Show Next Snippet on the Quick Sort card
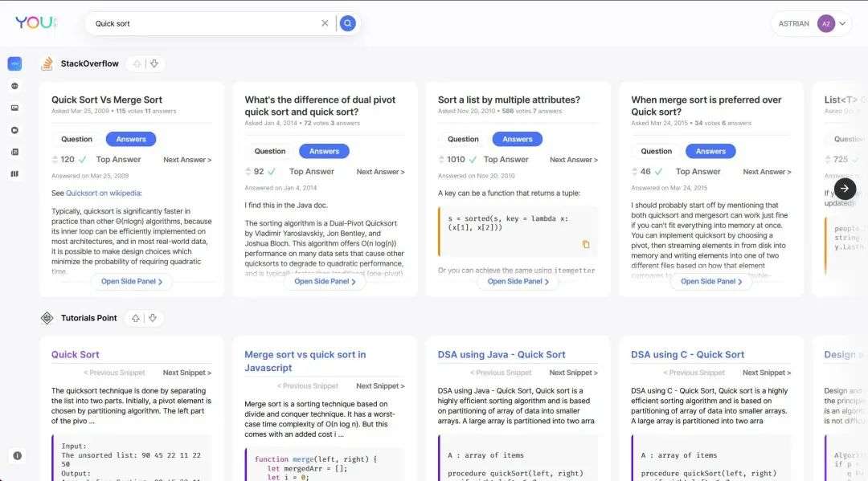 pyautogui.click(x=187, y=373)
